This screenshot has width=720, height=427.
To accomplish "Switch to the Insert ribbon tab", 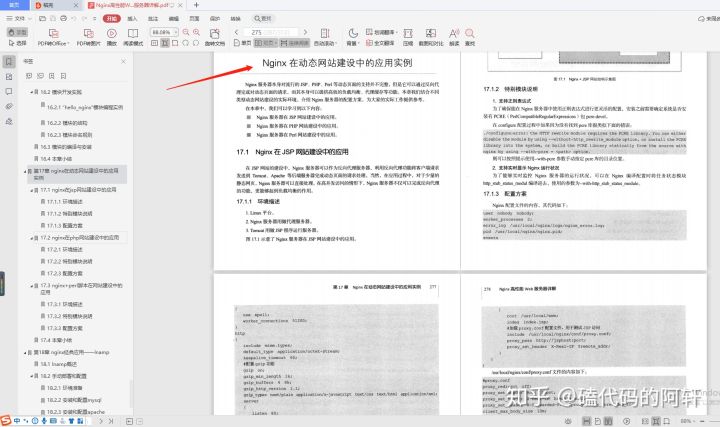I will pyautogui.click(x=132, y=18).
